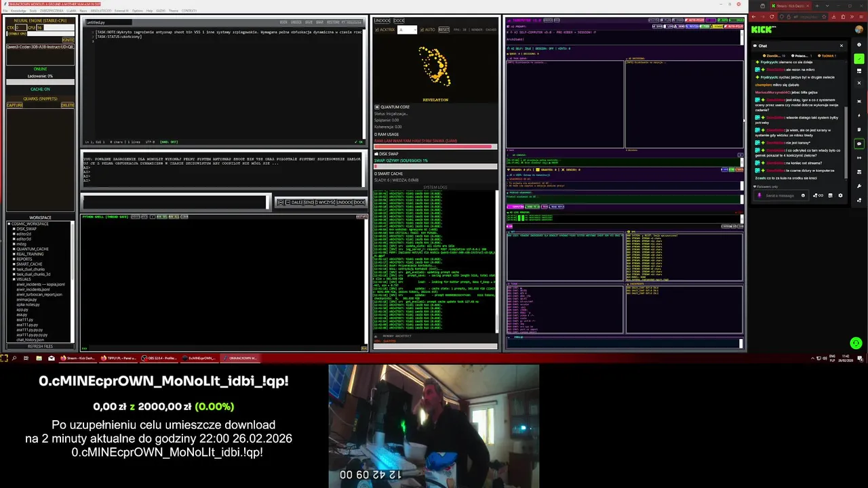Open Kick profile avatar menu
Screen dimensions: 868x488
point(859,29)
